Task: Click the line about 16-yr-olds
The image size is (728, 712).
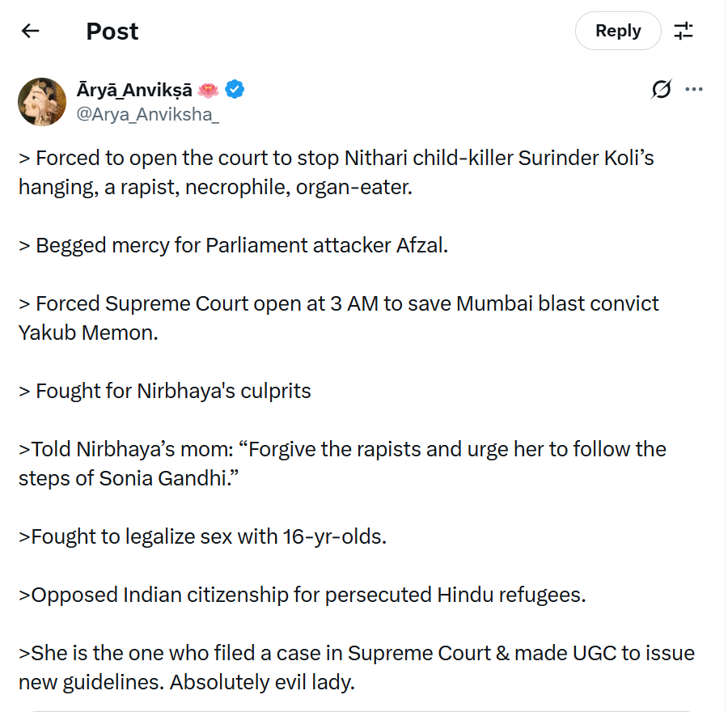Action: point(202,536)
